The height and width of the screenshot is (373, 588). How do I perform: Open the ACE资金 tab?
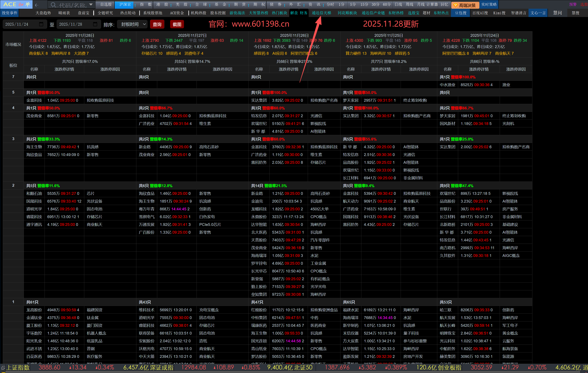[177, 13]
